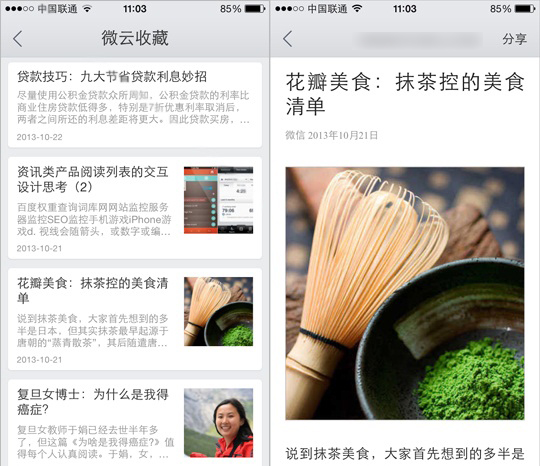Tap the 分享 share button
The image size is (540, 466).
[514, 39]
